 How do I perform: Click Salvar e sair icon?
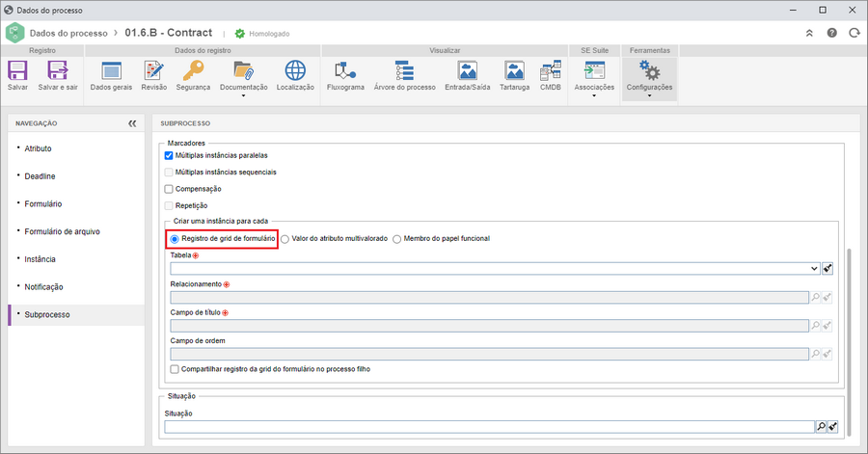58,70
